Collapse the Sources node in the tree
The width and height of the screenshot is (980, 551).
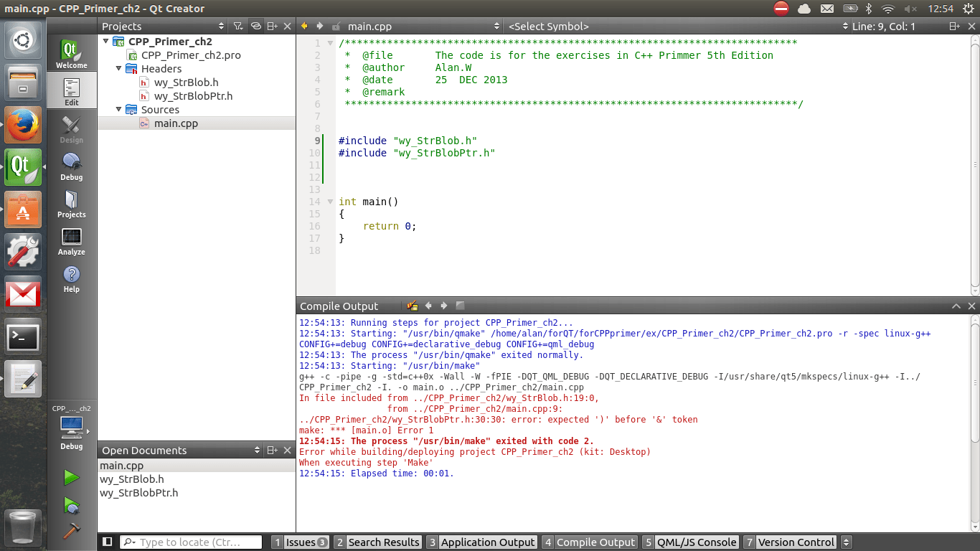click(118, 109)
